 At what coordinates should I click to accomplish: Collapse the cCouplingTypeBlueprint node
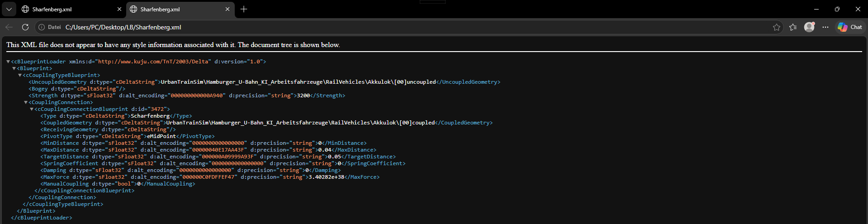click(x=20, y=75)
